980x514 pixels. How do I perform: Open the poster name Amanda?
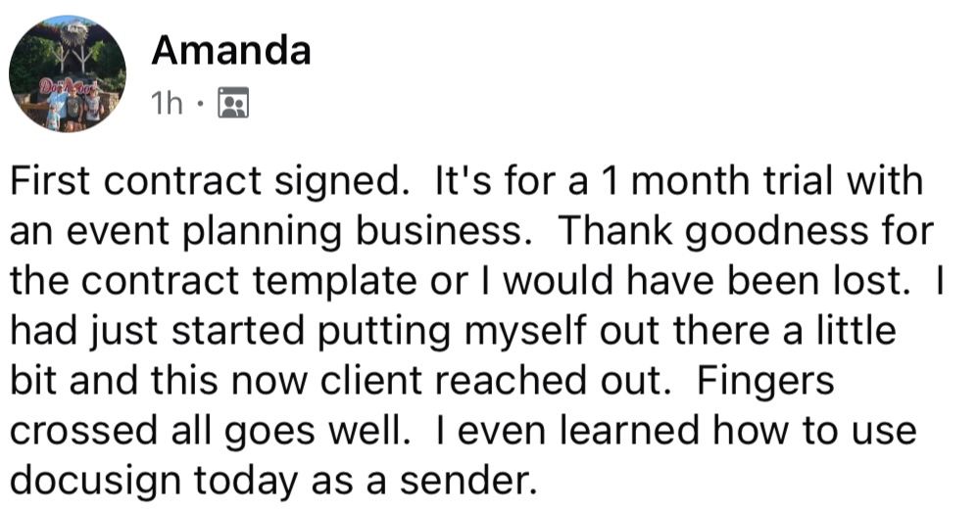[230, 50]
